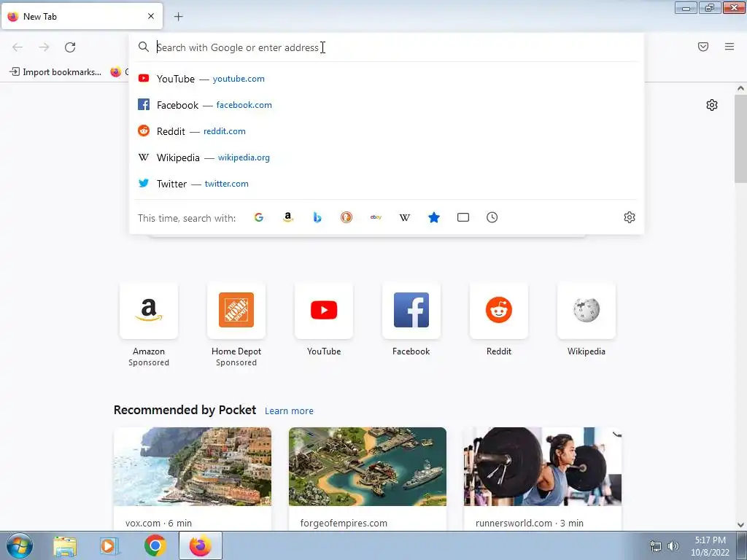The height and width of the screenshot is (560, 747).
Task: Open the taskbar clock showing 5:17 PM
Action: pos(710,546)
